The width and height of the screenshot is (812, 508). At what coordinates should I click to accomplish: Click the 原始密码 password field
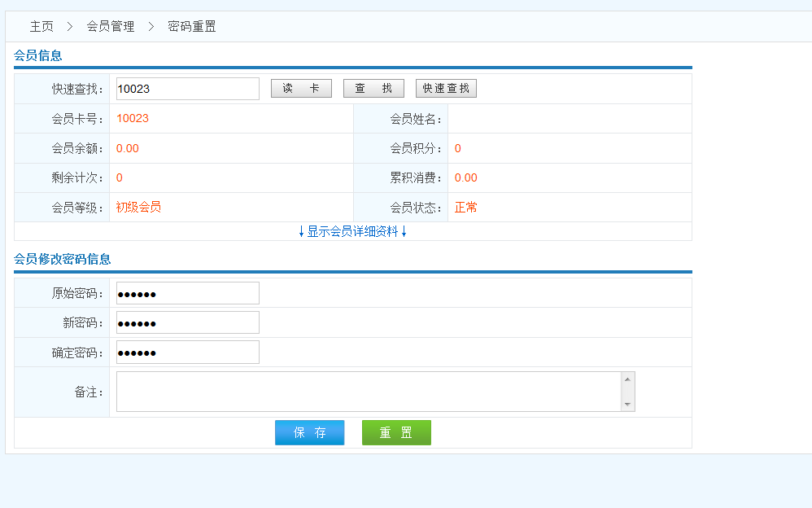pos(187,293)
